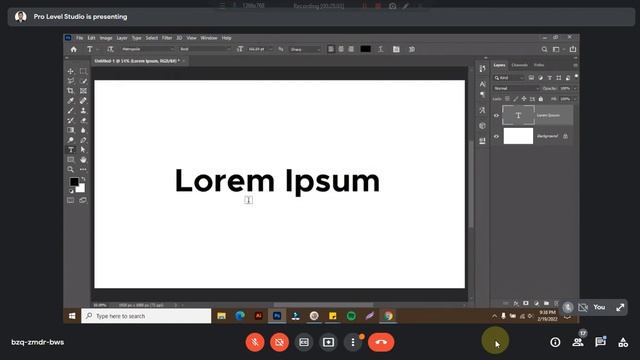Hide the Lorem Ipsum text layer
640x360 pixels.
click(x=496, y=116)
